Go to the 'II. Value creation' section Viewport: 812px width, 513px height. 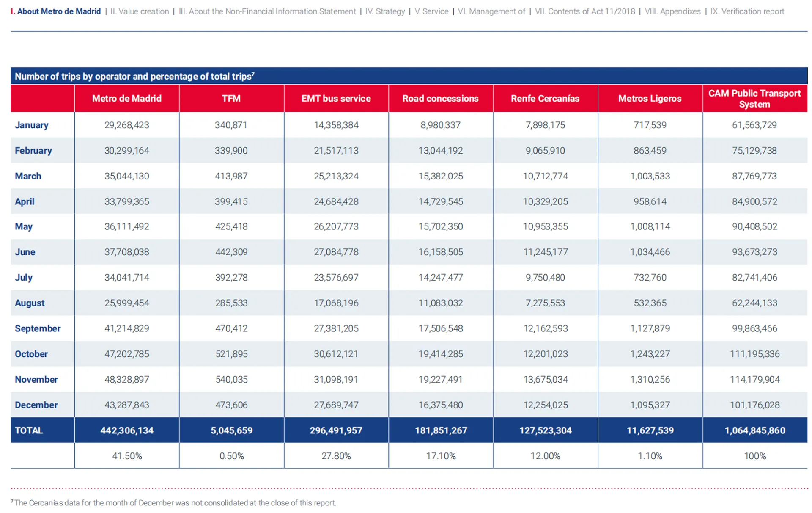[140, 11]
